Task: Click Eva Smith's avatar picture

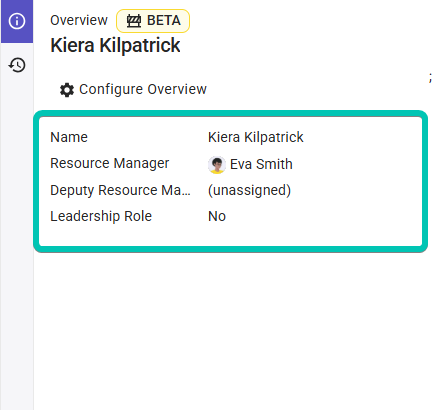Action: coord(217,165)
